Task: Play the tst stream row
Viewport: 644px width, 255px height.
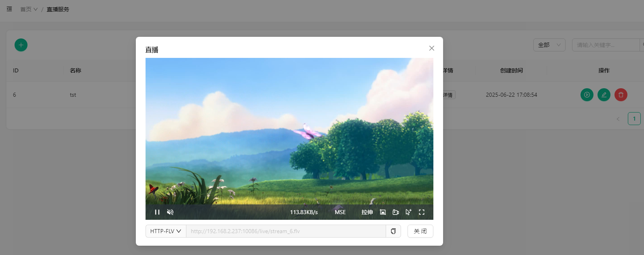Action: (x=587, y=95)
